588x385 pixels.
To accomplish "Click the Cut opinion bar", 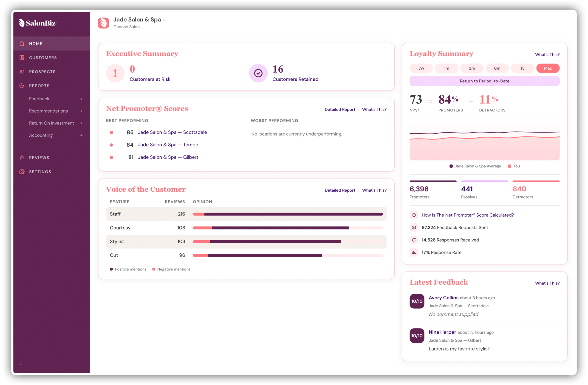I will [288, 255].
